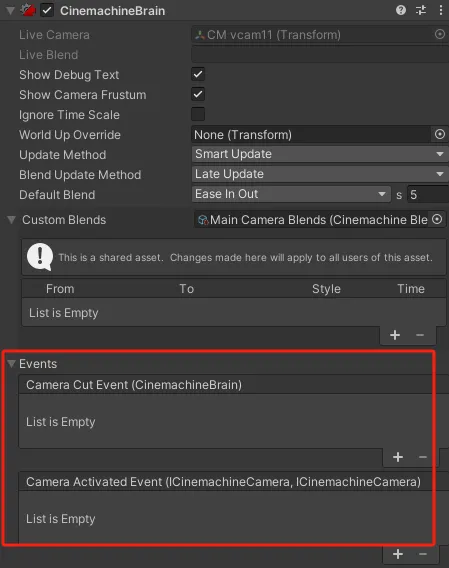This screenshot has height=568, width=449.
Task: Collapse the Events foldout
Action: [x=11, y=363]
